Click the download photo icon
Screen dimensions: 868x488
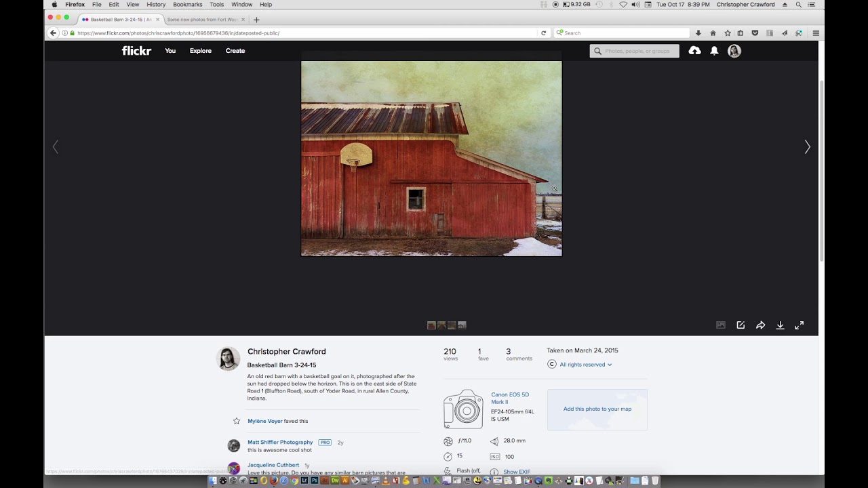click(780, 325)
